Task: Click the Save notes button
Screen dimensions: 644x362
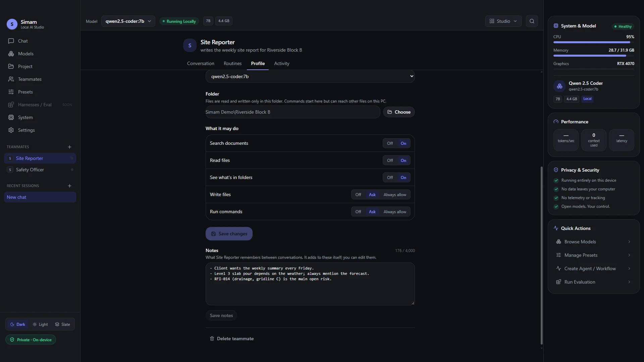Action: (221, 315)
